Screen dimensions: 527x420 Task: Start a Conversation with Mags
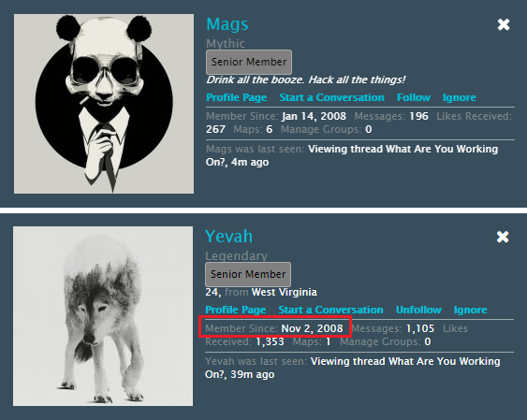pos(331,97)
